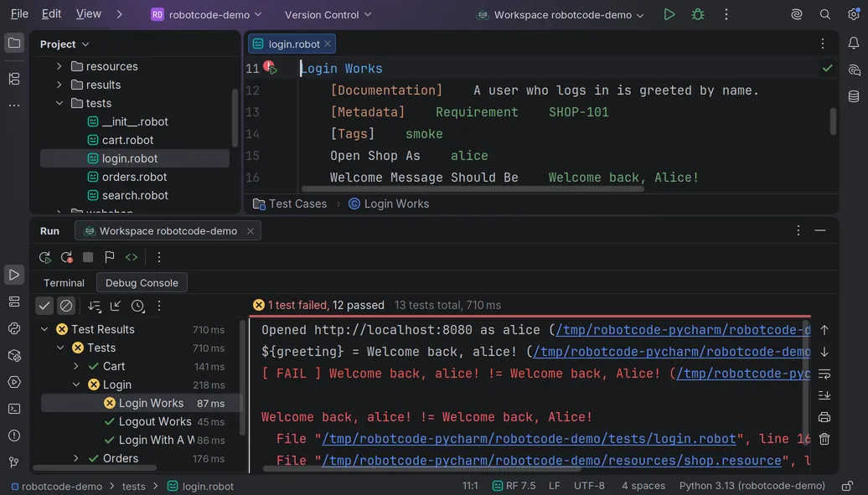Open the Run tool window from left sidebar
The height and width of the screenshot is (495, 868).
[x=14, y=275]
